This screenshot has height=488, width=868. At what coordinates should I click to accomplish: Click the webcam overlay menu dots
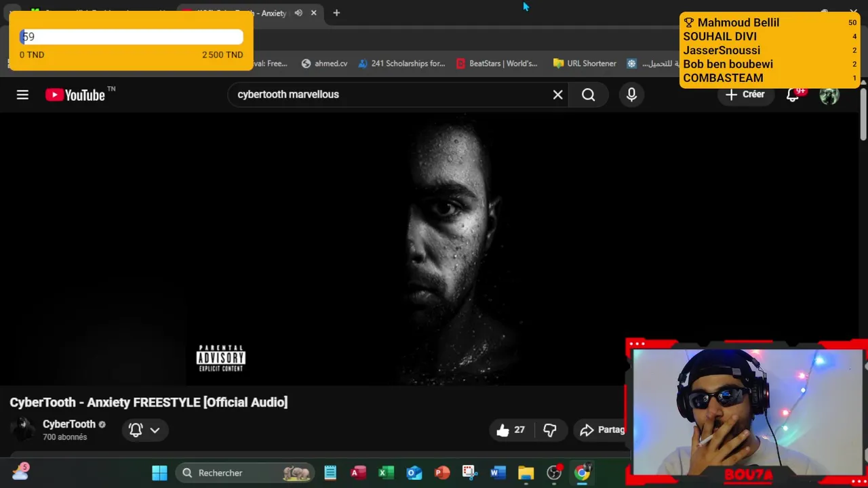coord(637,344)
